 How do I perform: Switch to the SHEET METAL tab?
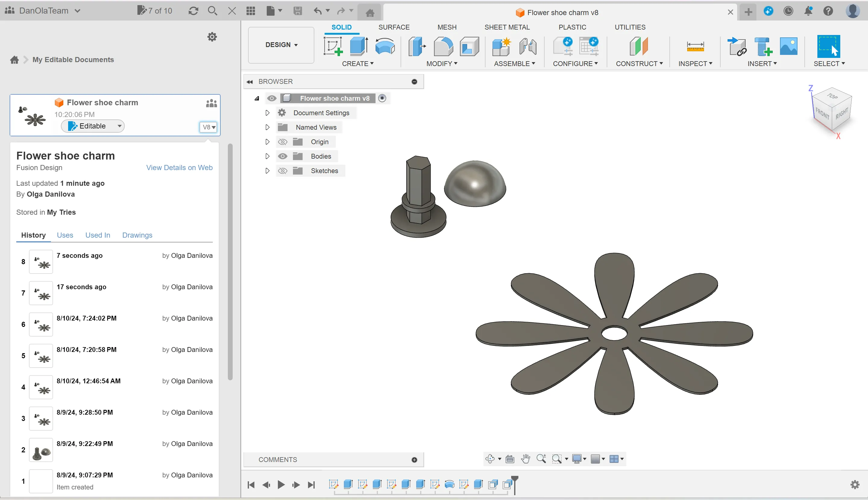[507, 27]
